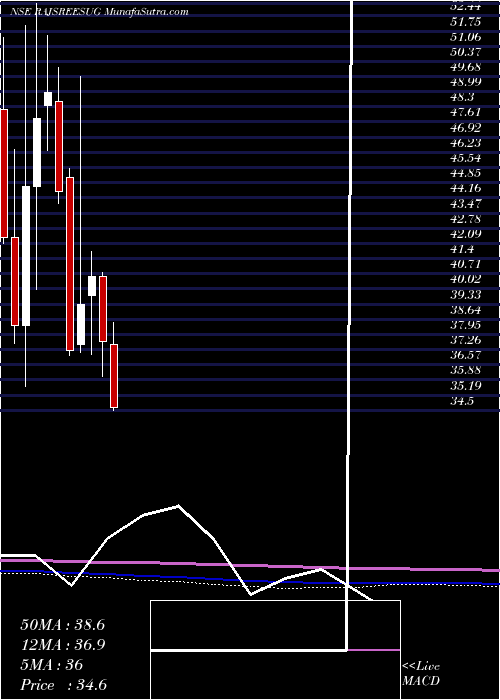Image resolution: width=500 pixels, height=700 pixels.
Task: Click the 48.3 price axis value
Action: pos(462,97)
